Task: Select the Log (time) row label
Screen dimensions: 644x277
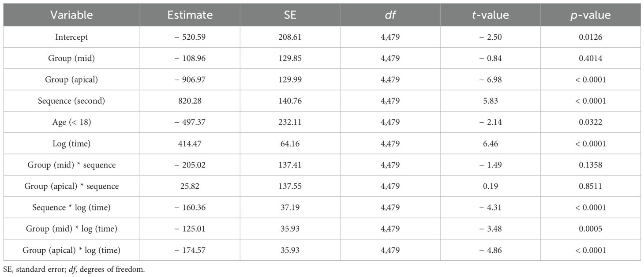Action: coord(71,144)
